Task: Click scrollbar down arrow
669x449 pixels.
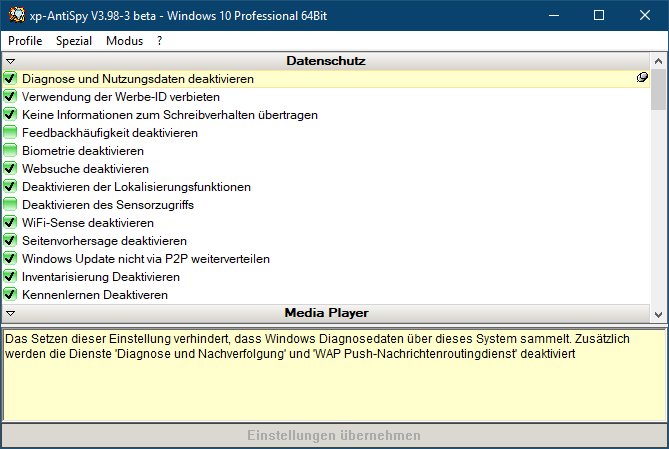Action: (658, 315)
